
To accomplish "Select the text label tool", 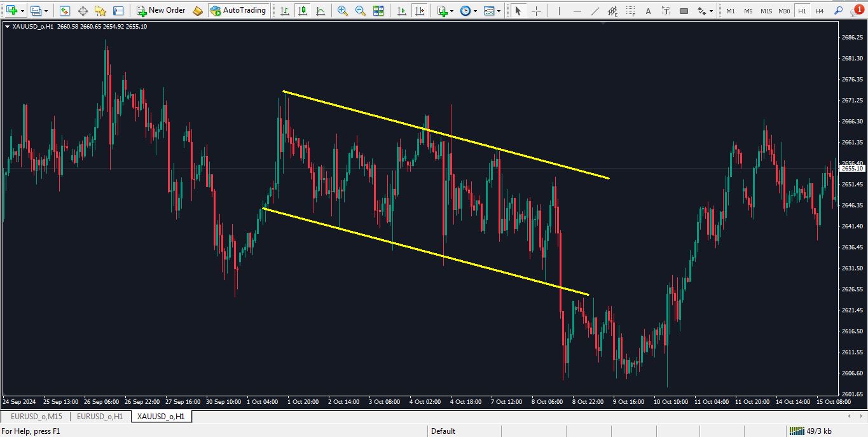I will tap(666, 11).
